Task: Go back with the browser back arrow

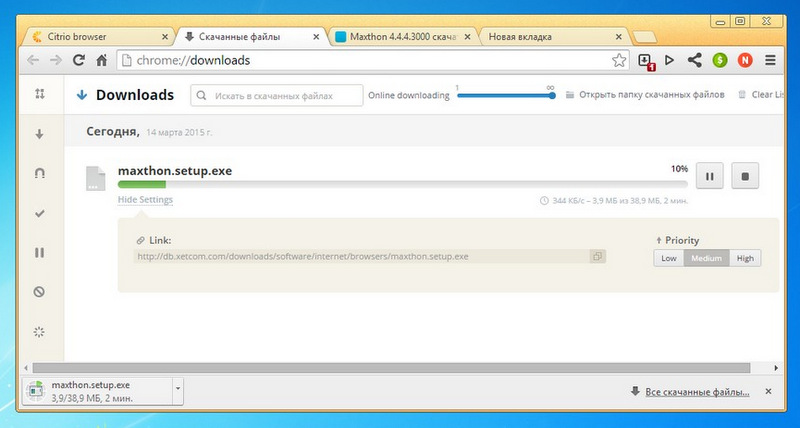Action: tap(33, 60)
